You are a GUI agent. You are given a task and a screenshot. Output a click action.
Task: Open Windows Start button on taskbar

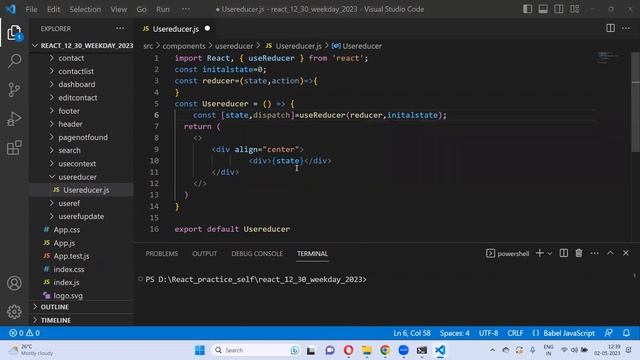[200, 350]
